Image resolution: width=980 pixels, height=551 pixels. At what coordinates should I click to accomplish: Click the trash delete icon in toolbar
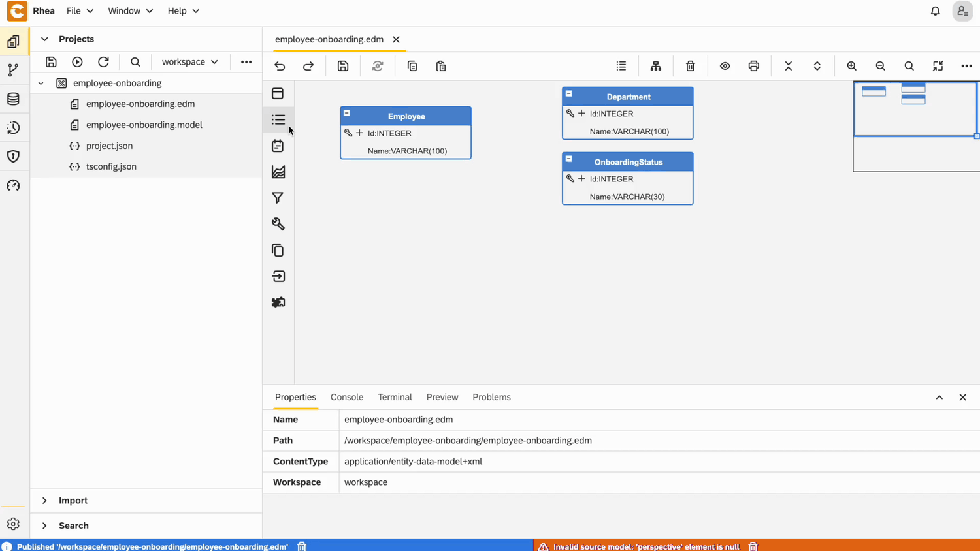[690, 66]
